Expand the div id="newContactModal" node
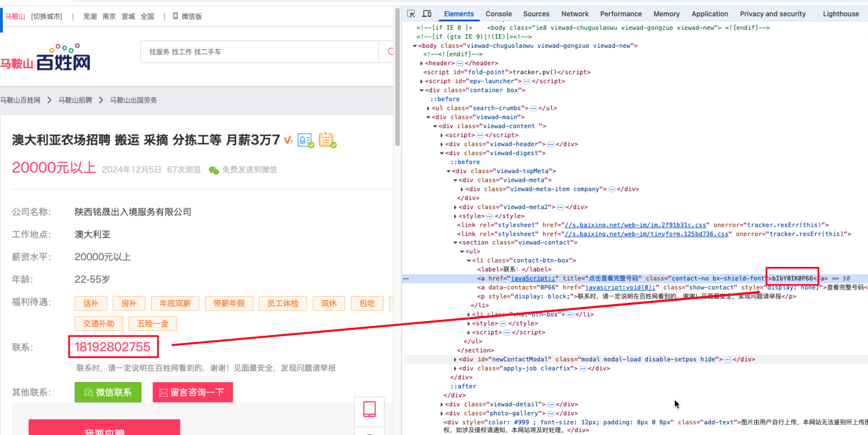 [455, 360]
